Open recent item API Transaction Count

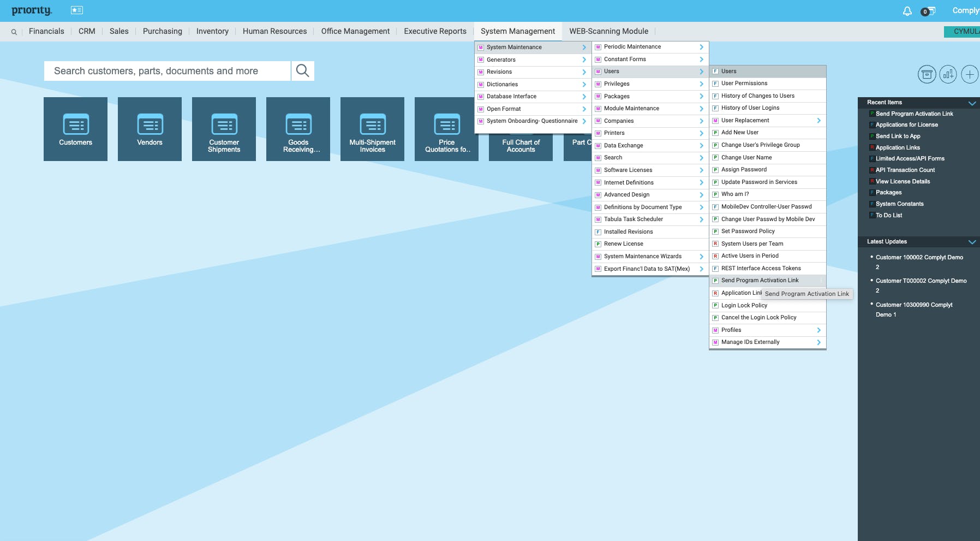pyautogui.click(x=905, y=170)
